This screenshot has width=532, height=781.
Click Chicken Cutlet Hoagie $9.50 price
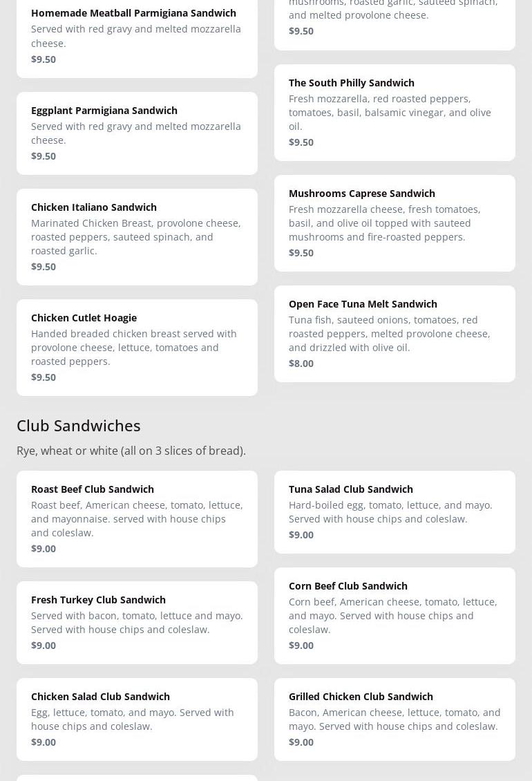[x=44, y=377]
